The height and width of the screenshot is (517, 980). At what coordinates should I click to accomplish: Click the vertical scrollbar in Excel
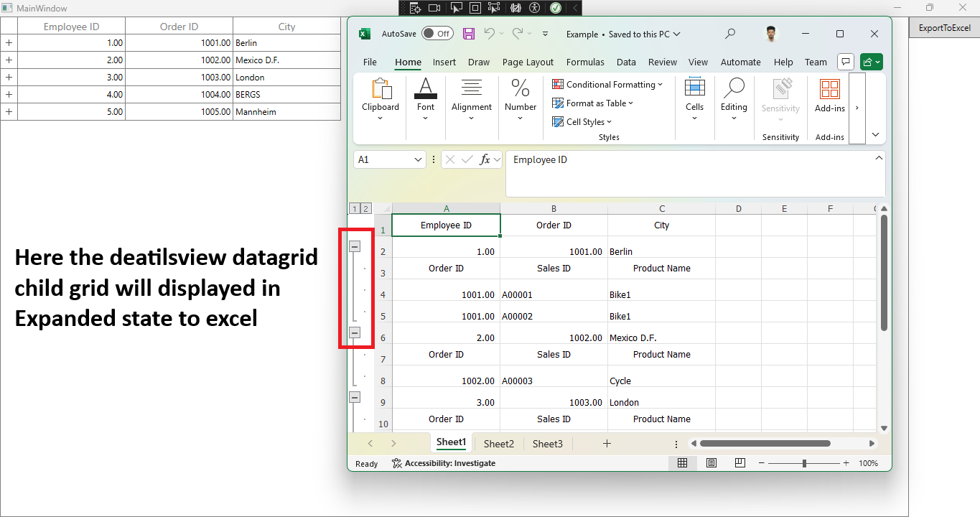coord(885,273)
